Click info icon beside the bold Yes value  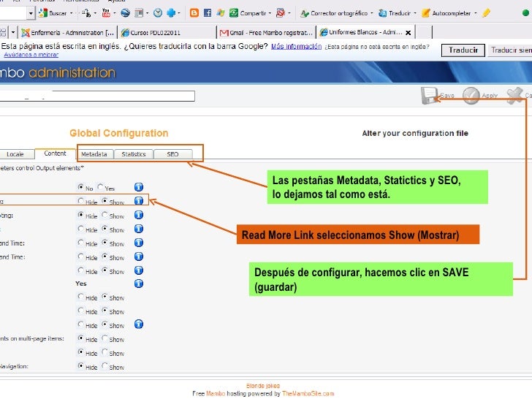click(x=139, y=284)
